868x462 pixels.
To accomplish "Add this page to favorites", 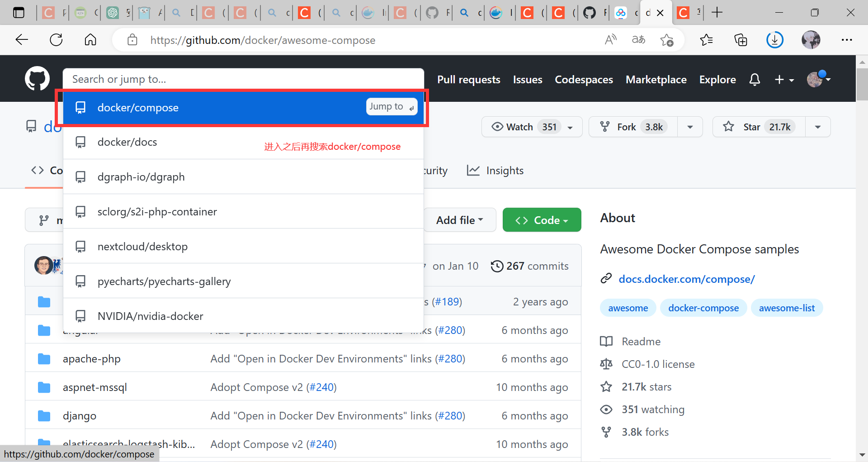I will pyautogui.click(x=667, y=40).
